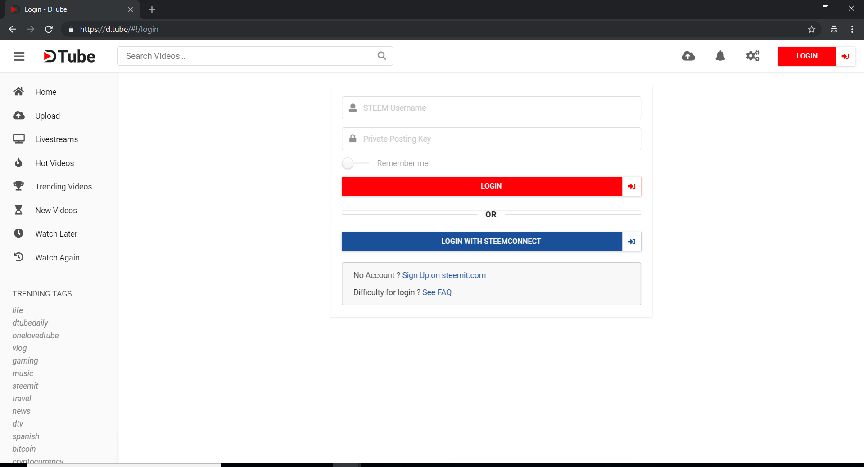The height and width of the screenshot is (467, 868).
Task: Click the sign-in arrow beside header Login
Action: pos(845,56)
